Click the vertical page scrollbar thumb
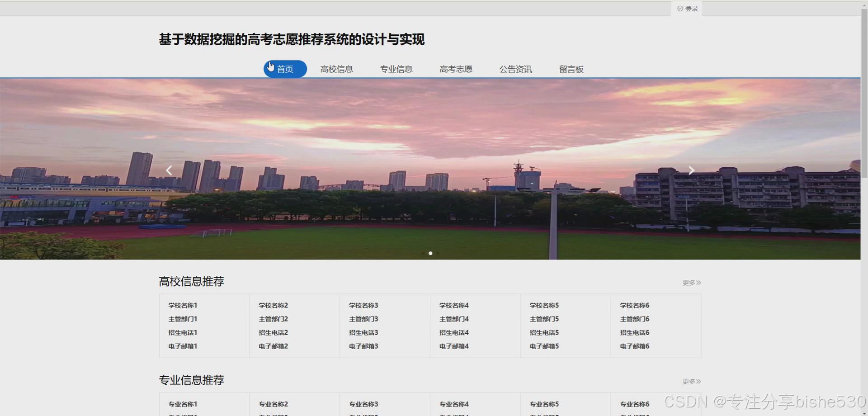Image resolution: width=868 pixels, height=416 pixels. point(864,93)
